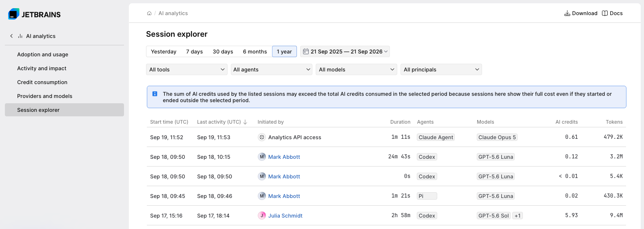Open Mark Abbott link in Sep 18, 10:15 row
Viewport: 644px width, 229px height.
tap(284, 157)
